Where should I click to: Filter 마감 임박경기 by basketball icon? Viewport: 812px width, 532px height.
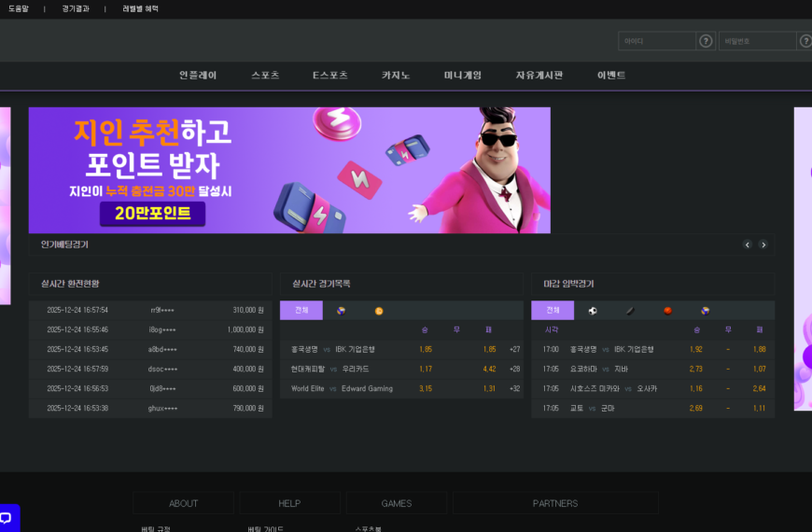click(x=668, y=311)
